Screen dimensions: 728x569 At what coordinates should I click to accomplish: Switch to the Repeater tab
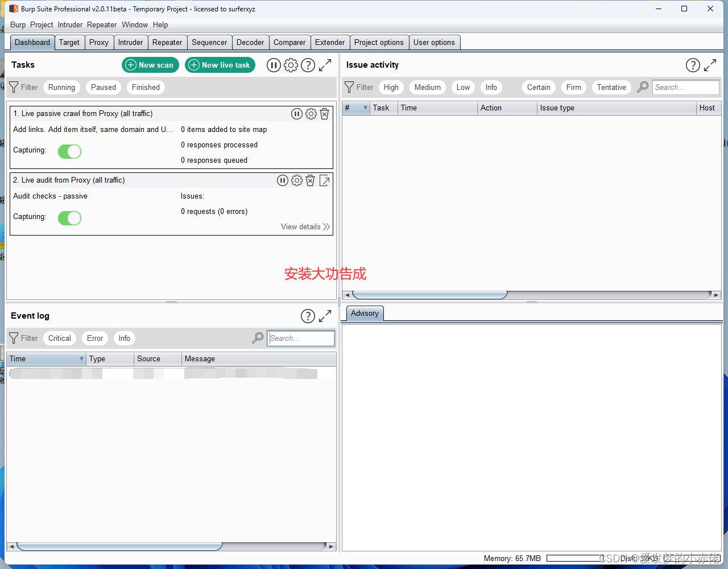click(167, 42)
